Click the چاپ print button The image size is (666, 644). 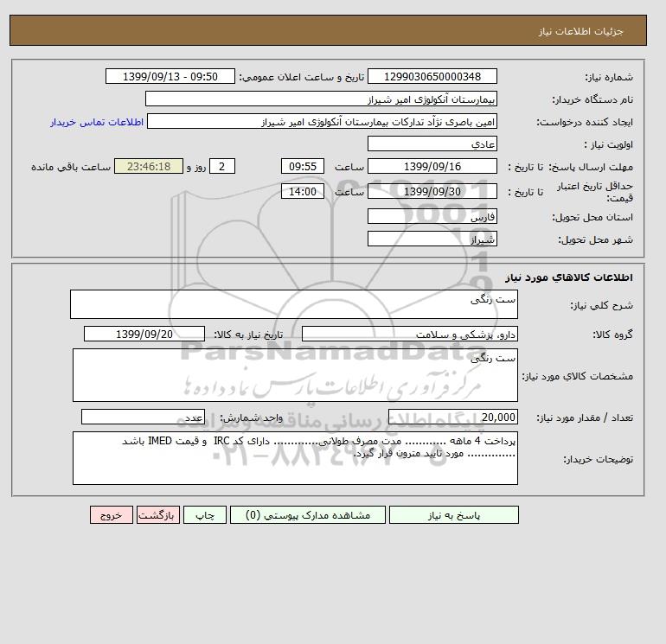(x=205, y=514)
